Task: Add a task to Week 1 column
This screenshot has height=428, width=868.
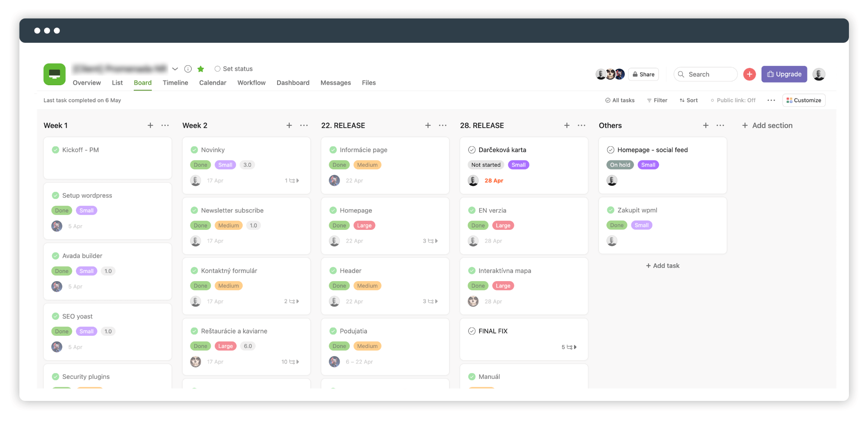Action: coord(150,125)
